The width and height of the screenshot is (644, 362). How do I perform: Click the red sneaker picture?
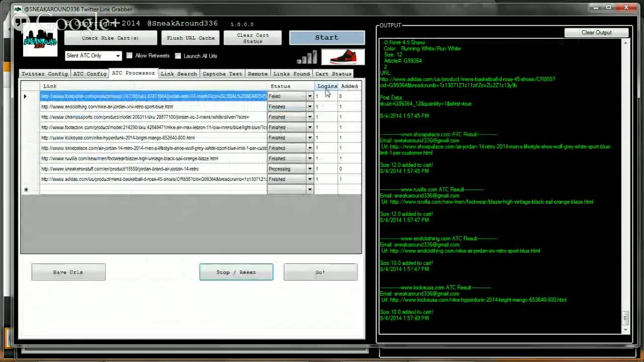pos(343,57)
